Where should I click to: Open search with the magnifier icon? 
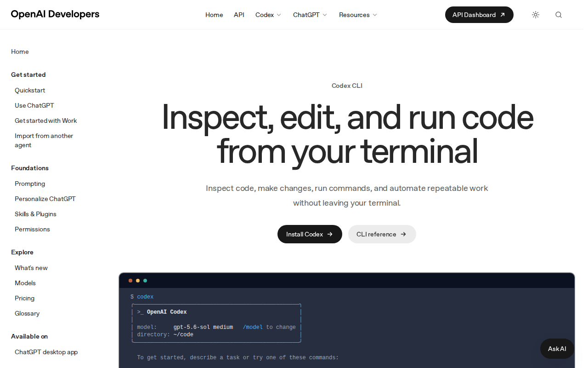tap(559, 15)
